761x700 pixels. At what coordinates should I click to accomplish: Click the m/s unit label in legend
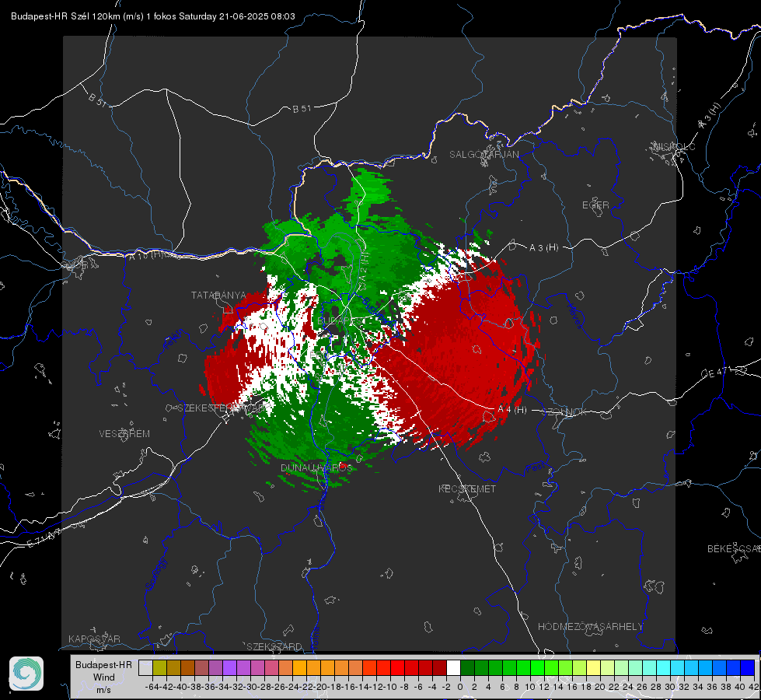[103, 690]
